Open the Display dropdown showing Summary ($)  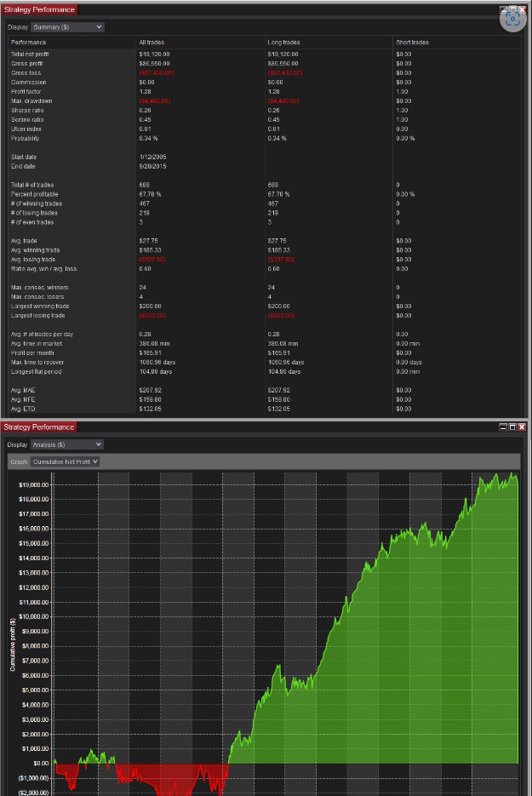click(x=66, y=27)
